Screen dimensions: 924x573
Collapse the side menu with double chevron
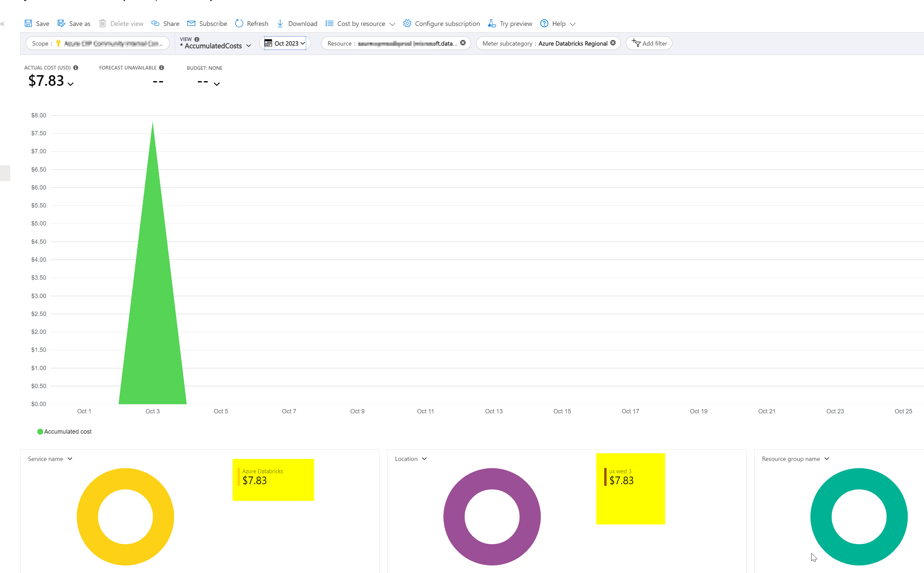pos(3,24)
